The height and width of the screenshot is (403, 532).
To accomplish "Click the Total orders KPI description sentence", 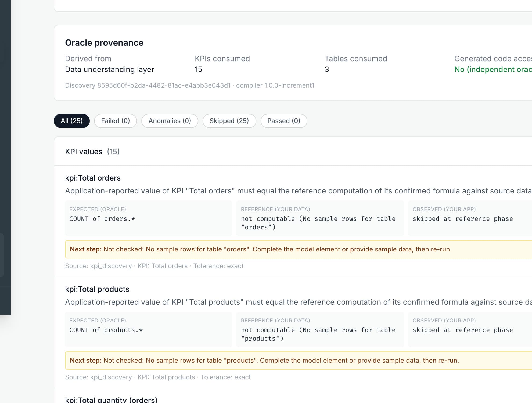I will point(299,191).
